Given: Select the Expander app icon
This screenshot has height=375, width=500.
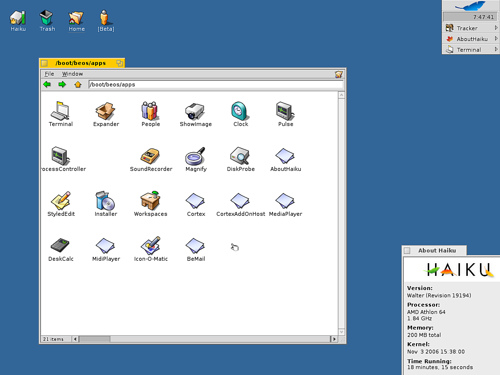Looking at the screenshot, I should pyautogui.click(x=105, y=111).
